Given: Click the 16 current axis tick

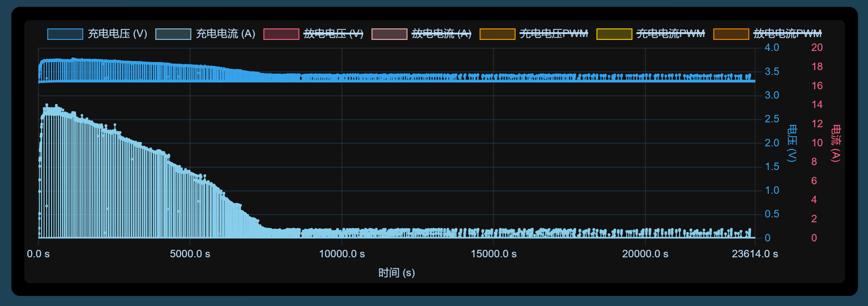Looking at the screenshot, I should [817, 86].
